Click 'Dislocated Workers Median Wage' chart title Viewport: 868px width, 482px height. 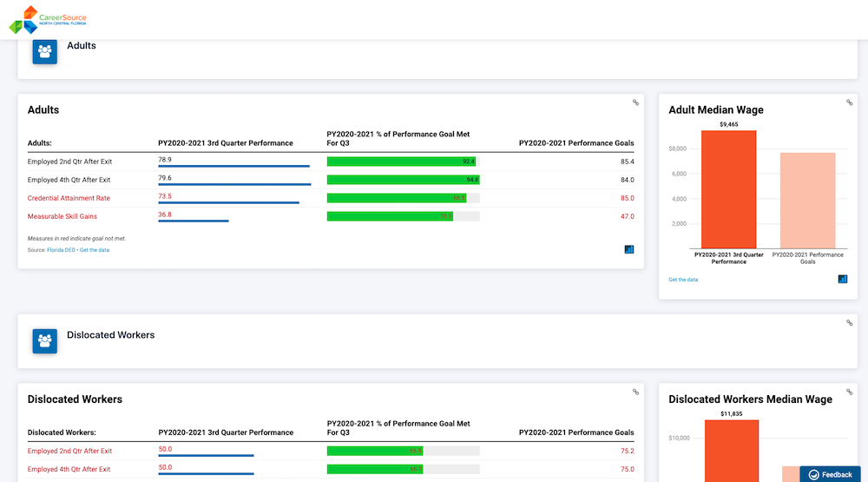[750, 399]
